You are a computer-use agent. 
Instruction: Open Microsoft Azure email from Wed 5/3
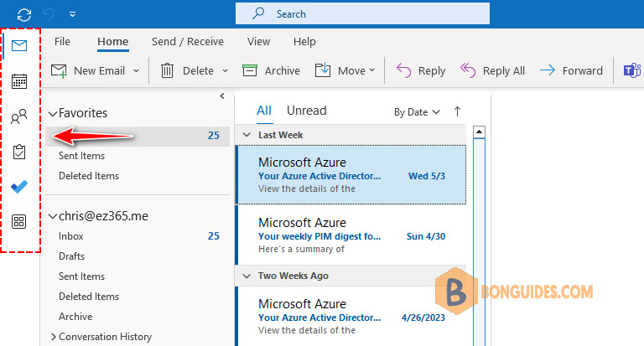351,175
